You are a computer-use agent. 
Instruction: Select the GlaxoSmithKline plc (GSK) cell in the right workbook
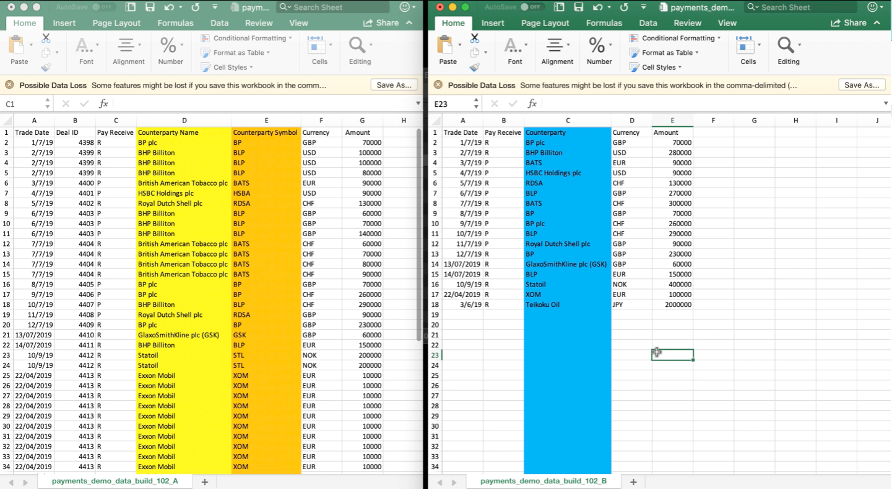tap(567, 264)
